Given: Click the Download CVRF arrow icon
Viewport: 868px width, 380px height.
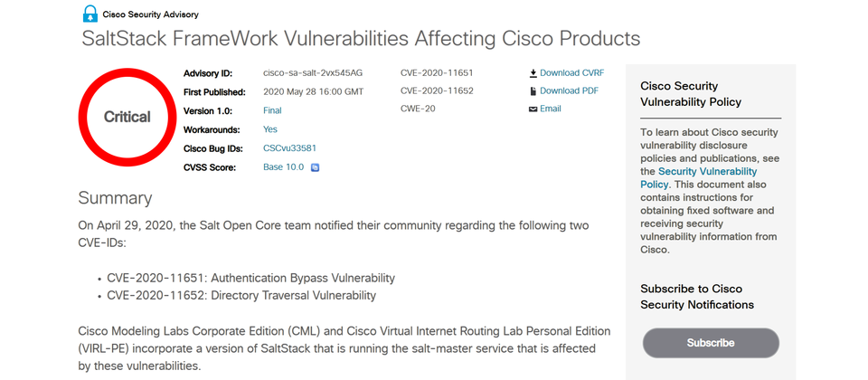Looking at the screenshot, I should 533,72.
